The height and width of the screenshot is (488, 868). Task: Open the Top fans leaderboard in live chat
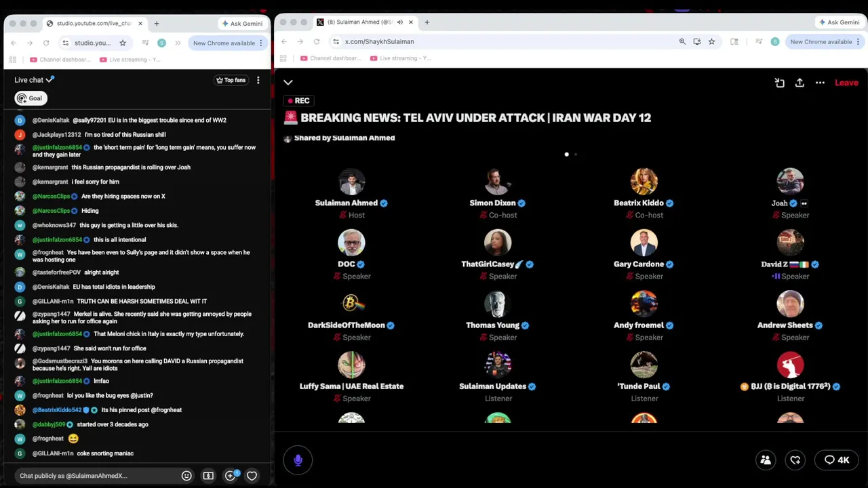[x=231, y=80]
